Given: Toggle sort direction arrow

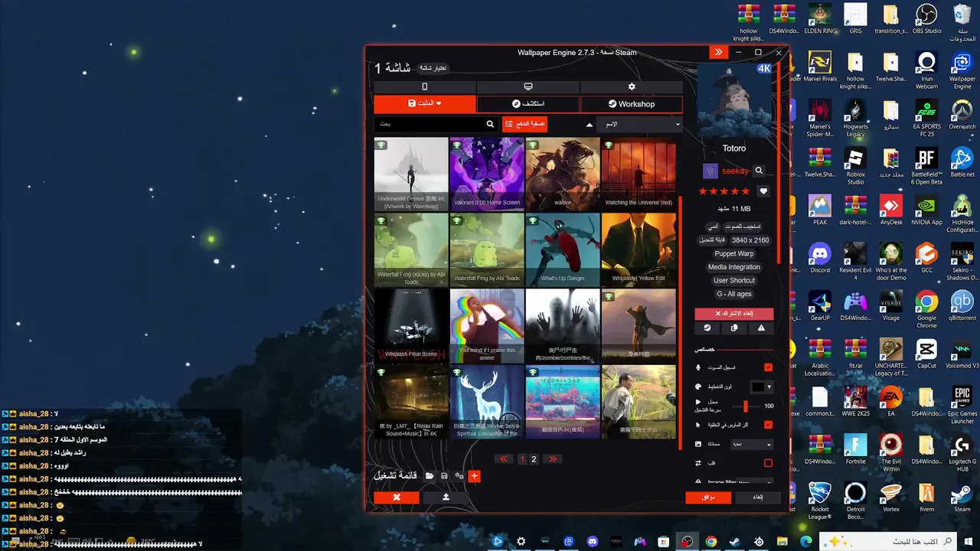Looking at the screenshot, I should 589,124.
